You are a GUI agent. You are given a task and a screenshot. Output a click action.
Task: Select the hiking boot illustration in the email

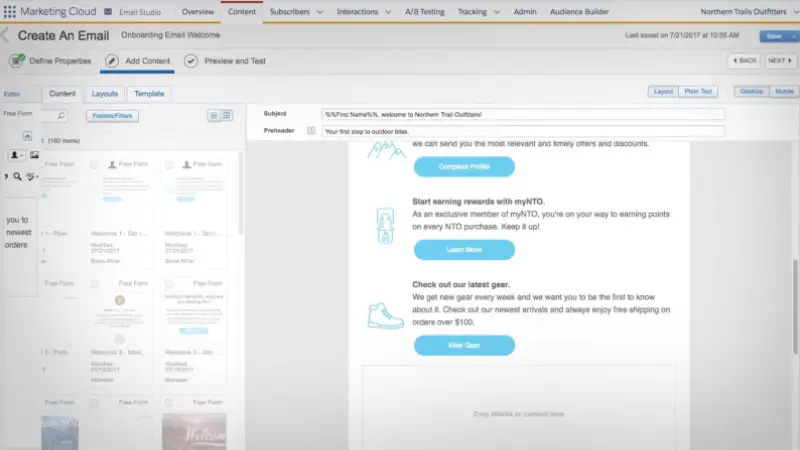pyautogui.click(x=385, y=316)
